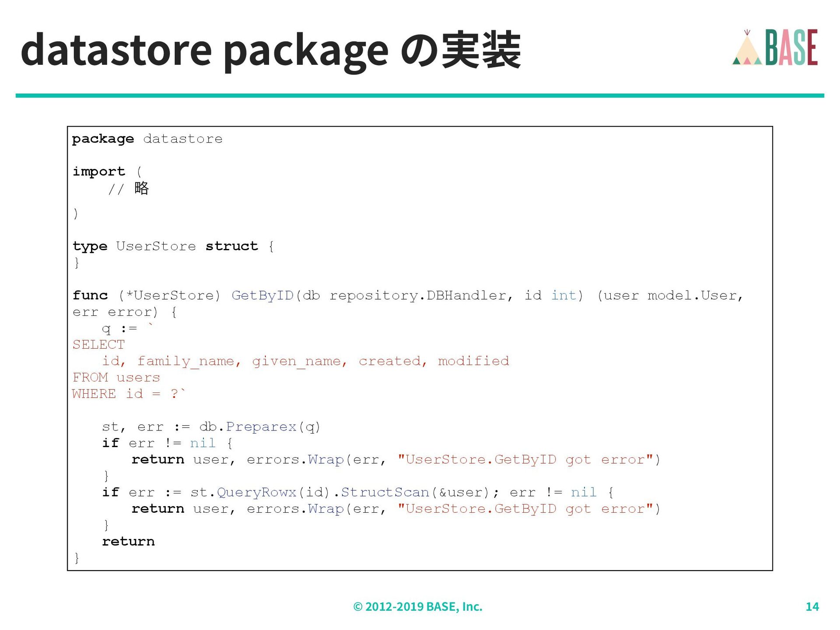Click the 'package datastore' code line

coord(147,139)
